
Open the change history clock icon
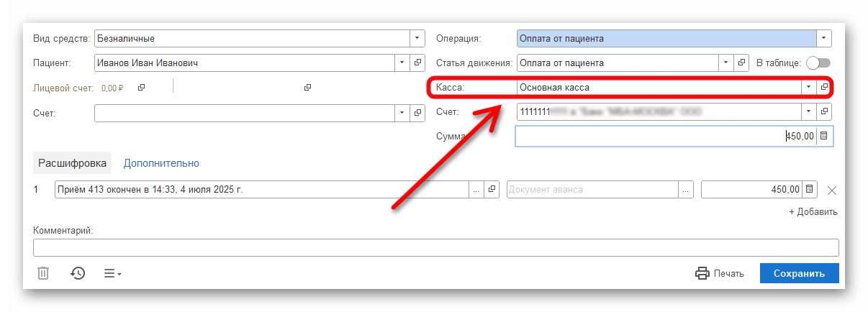point(78,273)
